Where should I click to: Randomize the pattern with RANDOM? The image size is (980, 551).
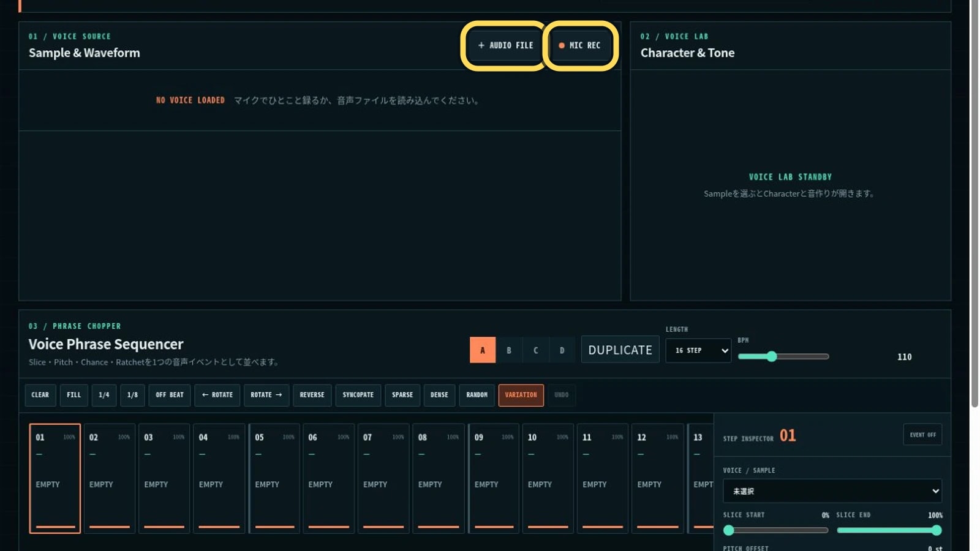pyautogui.click(x=477, y=395)
